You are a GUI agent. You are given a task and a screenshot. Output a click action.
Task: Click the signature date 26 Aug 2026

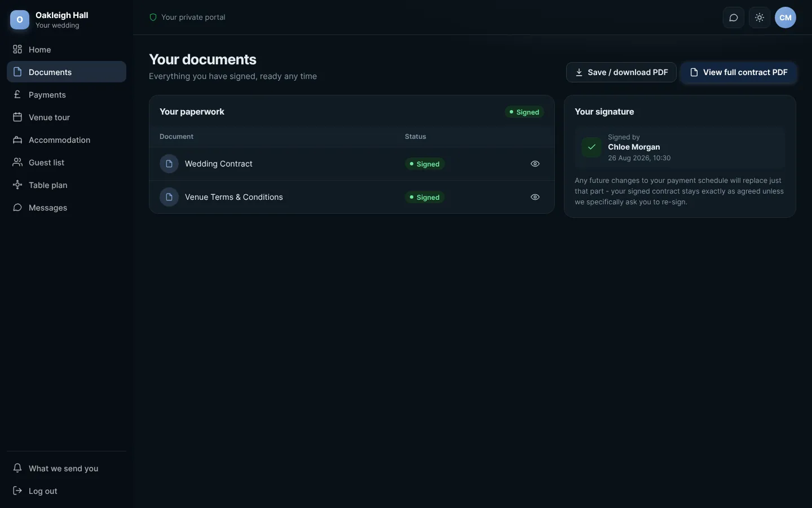click(639, 158)
